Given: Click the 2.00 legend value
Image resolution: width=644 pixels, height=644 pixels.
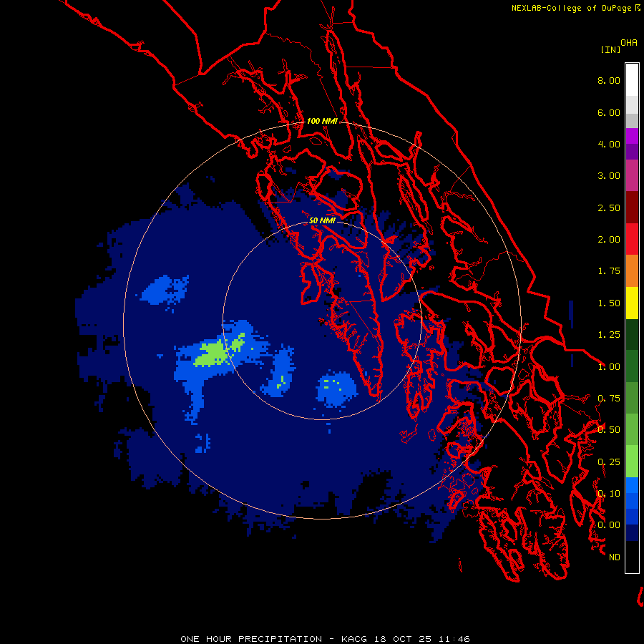Looking at the screenshot, I should [609, 240].
